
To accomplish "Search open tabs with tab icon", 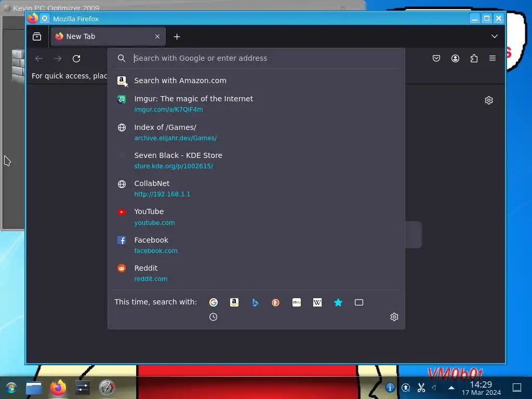I will [359, 302].
